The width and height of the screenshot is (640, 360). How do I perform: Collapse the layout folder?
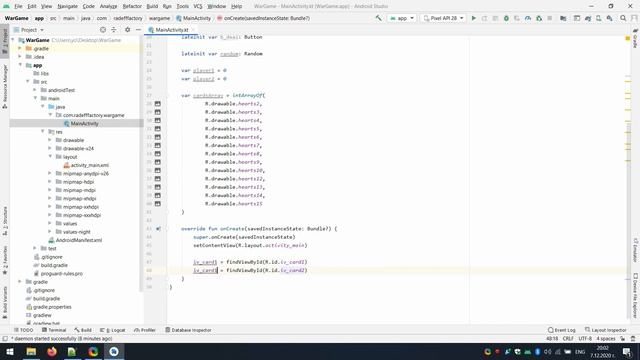click(50, 157)
